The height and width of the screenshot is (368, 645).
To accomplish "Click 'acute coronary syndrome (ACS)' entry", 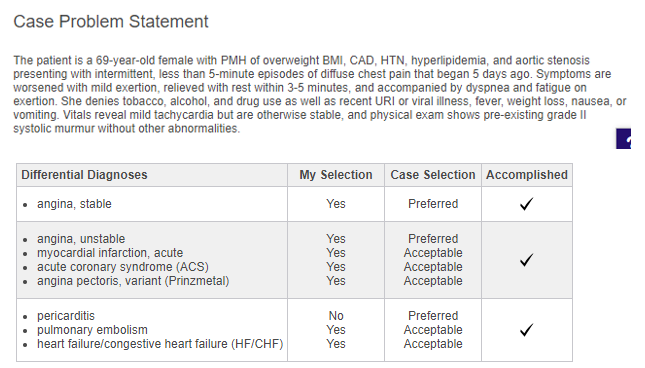I will [123, 267].
